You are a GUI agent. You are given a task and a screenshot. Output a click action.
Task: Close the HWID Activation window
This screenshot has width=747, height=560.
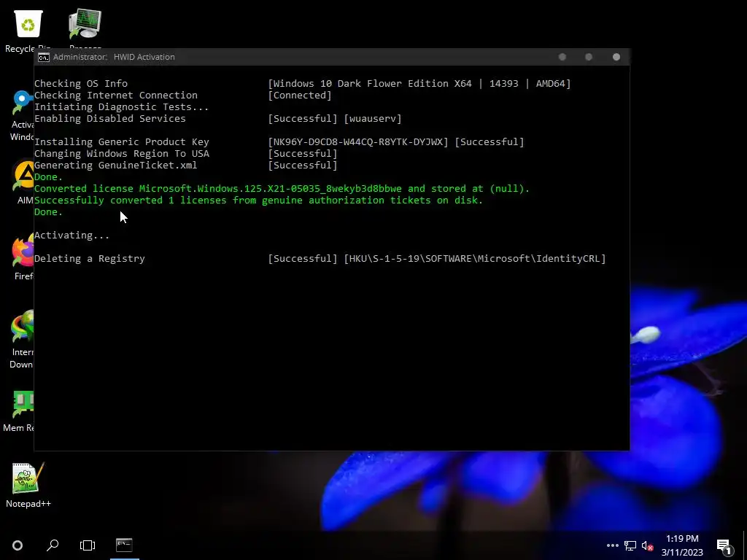pyautogui.click(x=616, y=57)
